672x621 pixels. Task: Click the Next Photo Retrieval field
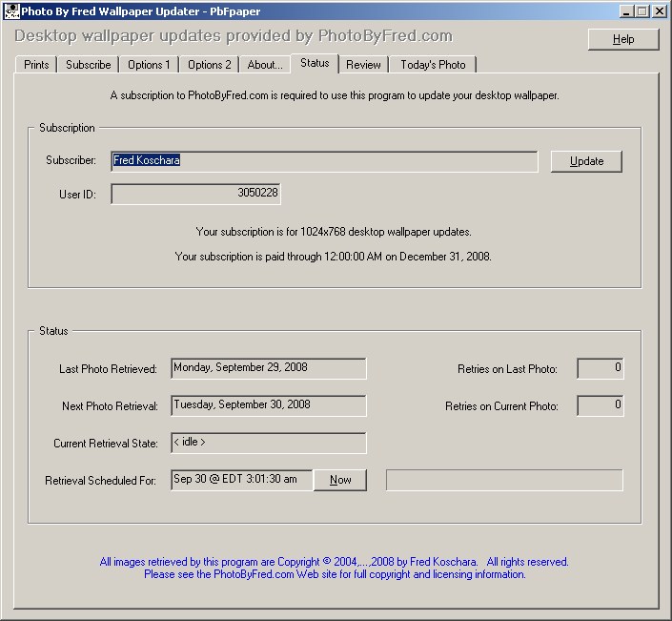point(269,405)
